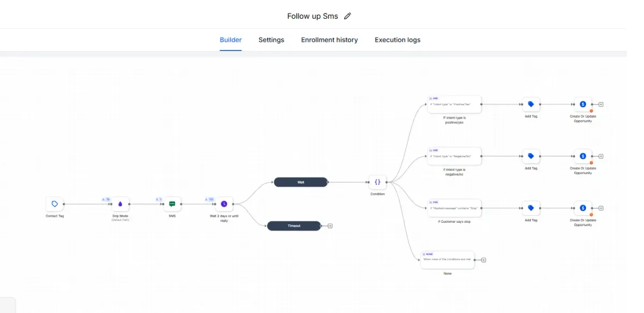This screenshot has width=644, height=313.
Task: Add a step after the None branch
Action: tap(484, 260)
